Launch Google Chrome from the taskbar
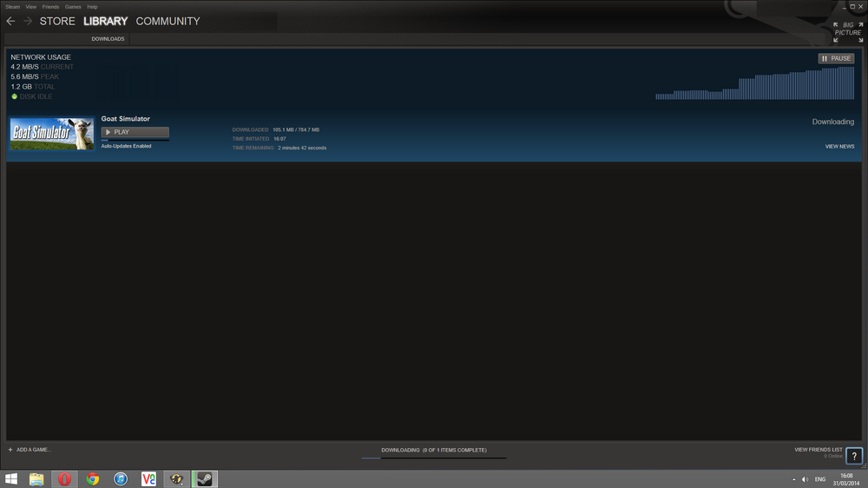The height and width of the screenshot is (488, 868). (x=93, y=479)
